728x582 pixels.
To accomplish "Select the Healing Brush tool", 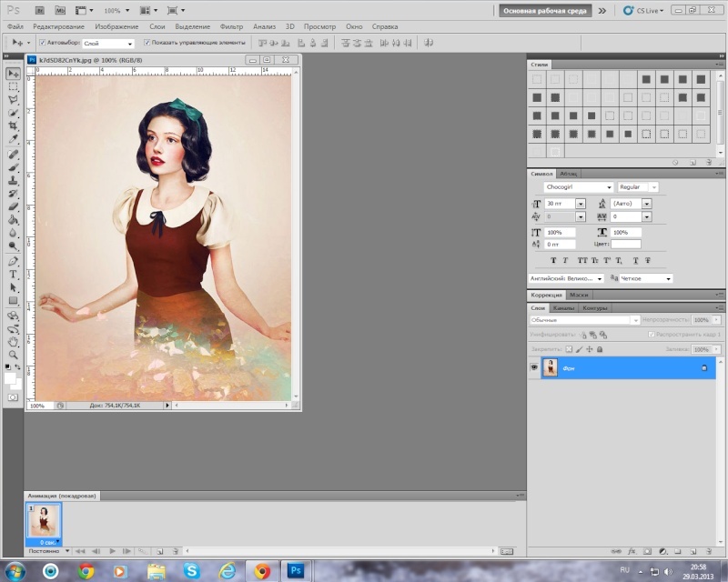I will click(13, 155).
